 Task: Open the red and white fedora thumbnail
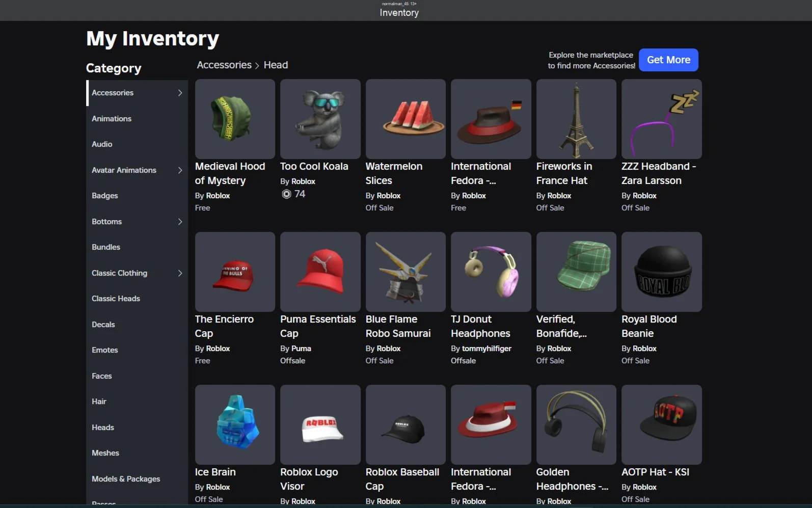491,424
